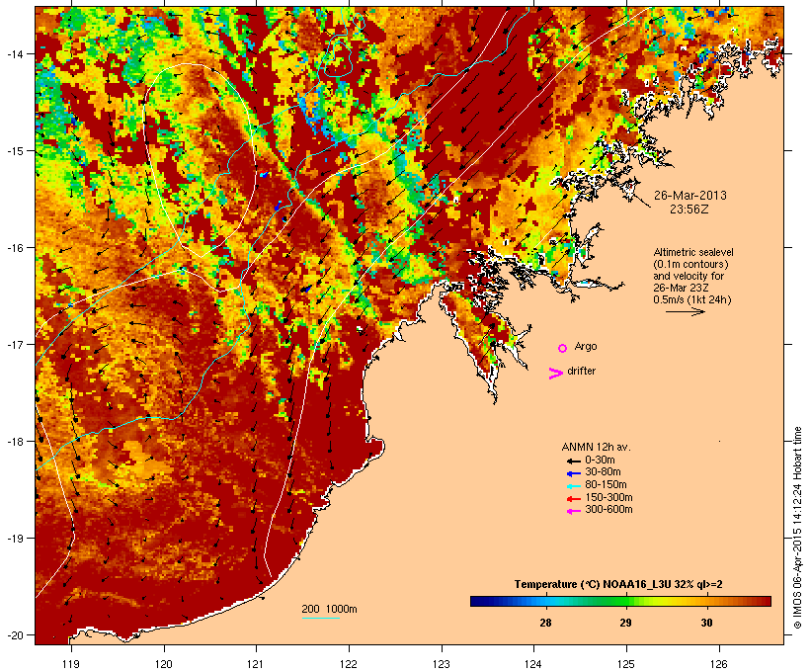The image size is (810, 672).
Task: Click the 123 longitude axis label
Action: (x=442, y=664)
